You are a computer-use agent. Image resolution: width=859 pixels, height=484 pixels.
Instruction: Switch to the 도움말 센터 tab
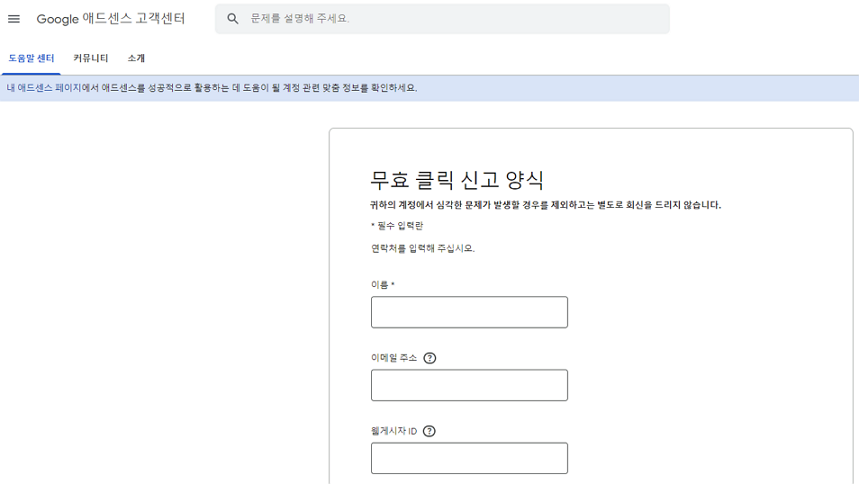tap(31, 58)
